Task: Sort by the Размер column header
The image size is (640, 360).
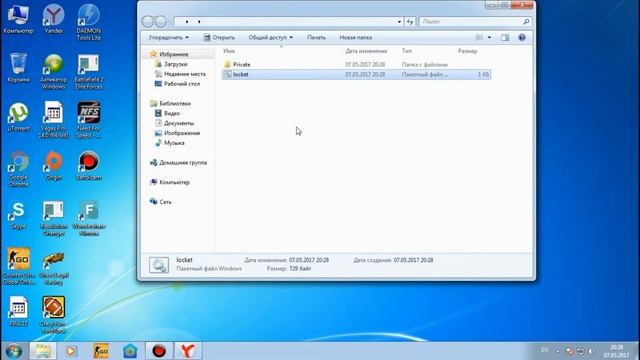Action: [x=467, y=51]
